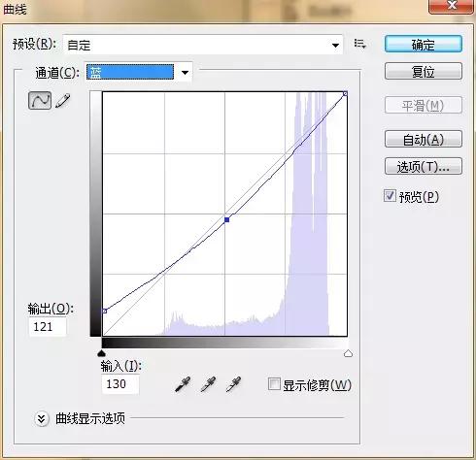The height and width of the screenshot is (460, 476).
Task: Pick the black point eyedropper
Action: pyautogui.click(x=183, y=384)
